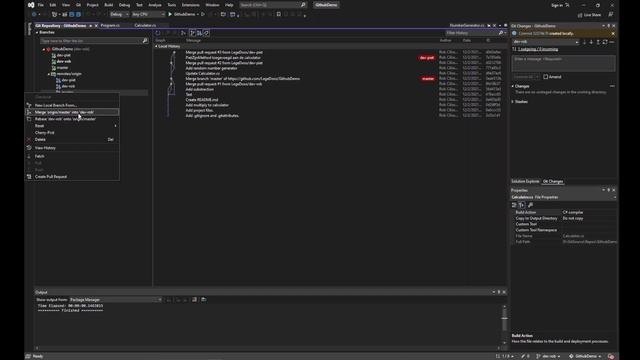Screen dimensions: 640x360
Task: Open the Debug menu
Action: (124, 5)
